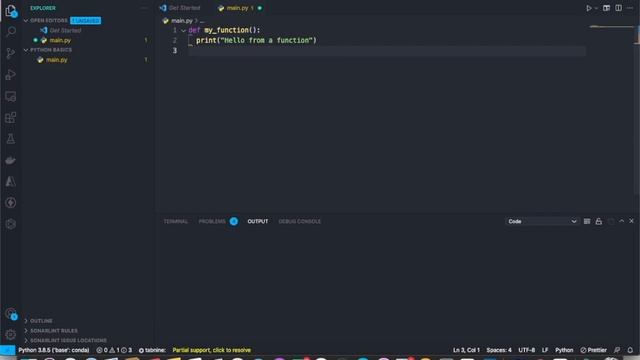Open the Run and Debug view
Screen dimensions: 640x360
(x=11, y=75)
